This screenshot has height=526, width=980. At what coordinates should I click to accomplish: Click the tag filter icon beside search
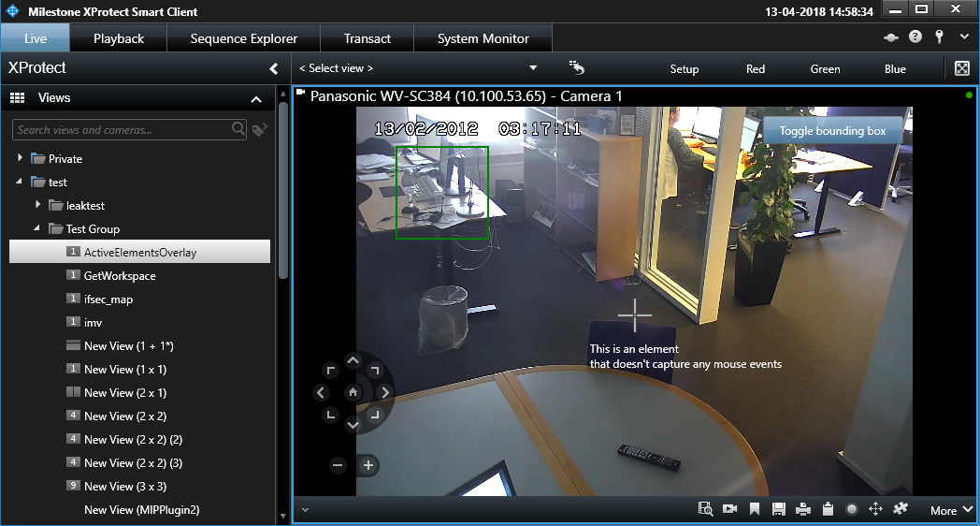[259, 129]
